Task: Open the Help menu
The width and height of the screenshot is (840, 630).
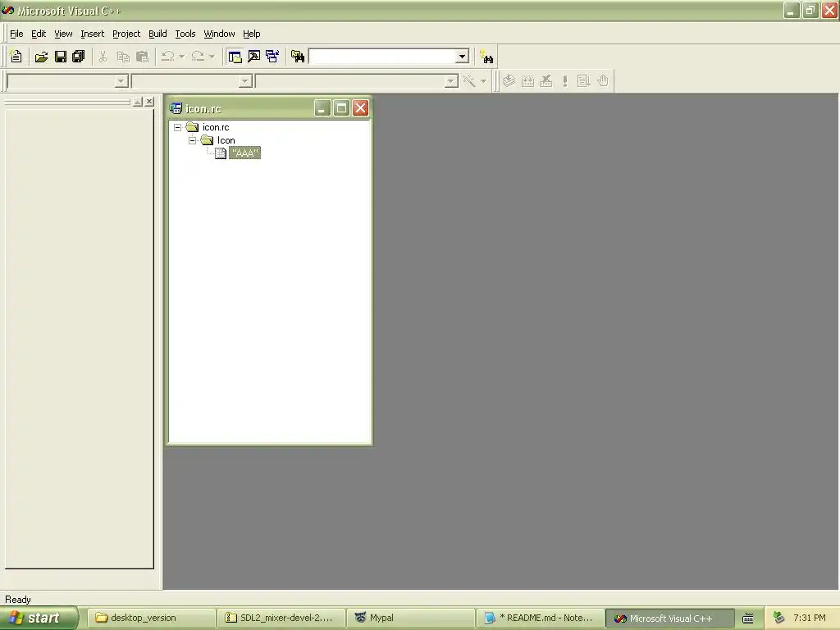Action: pos(251,34)
